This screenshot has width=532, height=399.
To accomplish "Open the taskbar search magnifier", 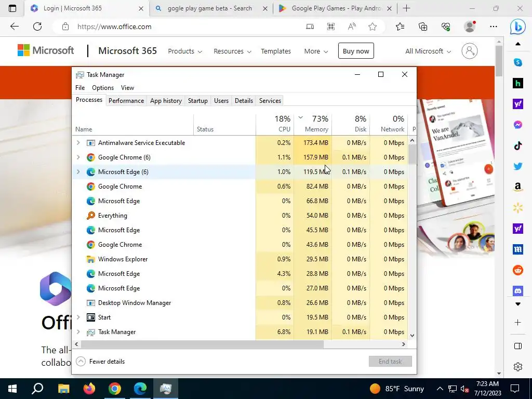I will [x=37, y=389].
